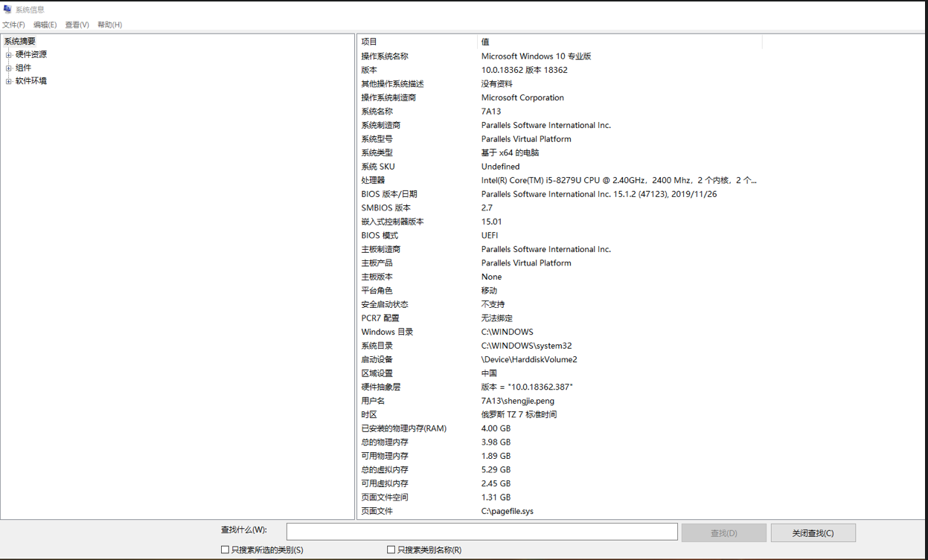Check 只搜索类别名称(R) checkbox
The image size is (928, 560).
pos(391,550)
